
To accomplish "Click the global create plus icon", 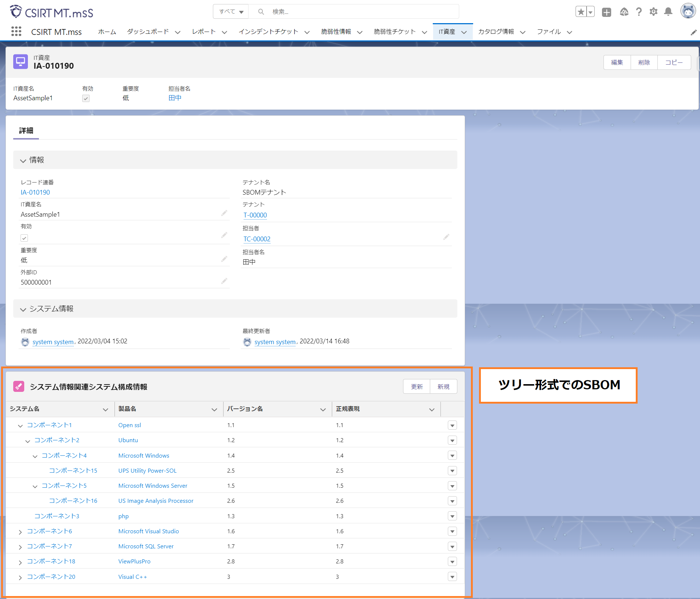I will (x=606, y=12).
